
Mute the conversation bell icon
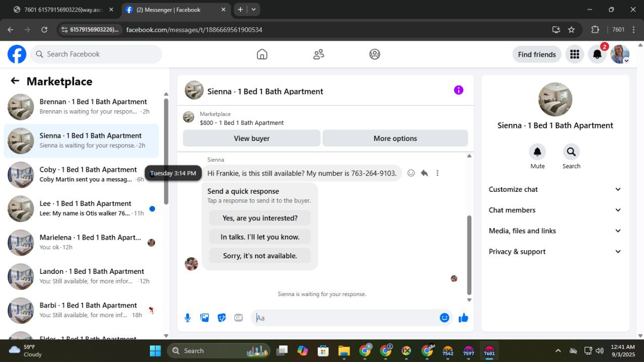point(537,152)
